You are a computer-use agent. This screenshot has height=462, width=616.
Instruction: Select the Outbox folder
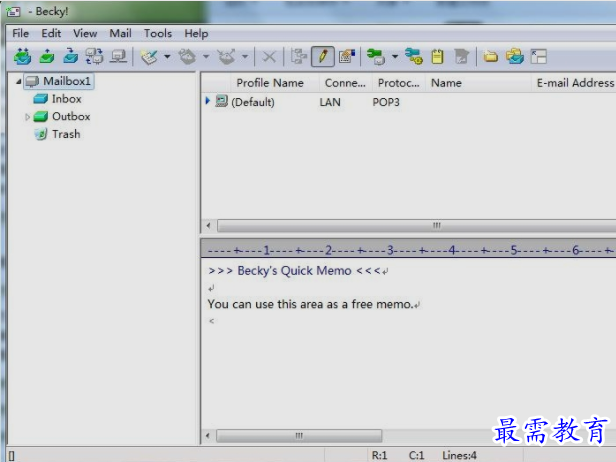71,117
